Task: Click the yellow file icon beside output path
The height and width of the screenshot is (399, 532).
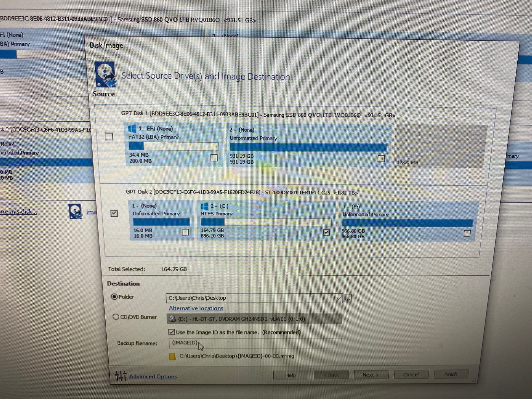Action: (x=172, y=357)
